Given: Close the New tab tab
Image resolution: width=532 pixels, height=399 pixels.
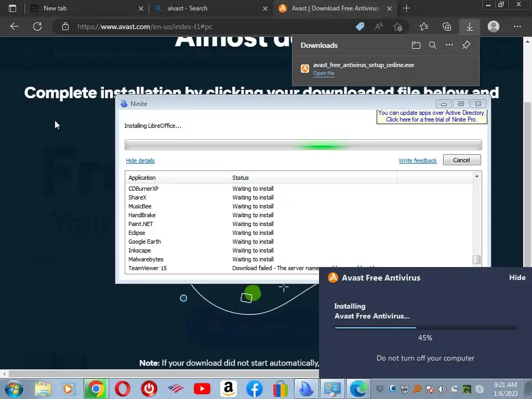Looking at the screenshot, I should point(141,8).
